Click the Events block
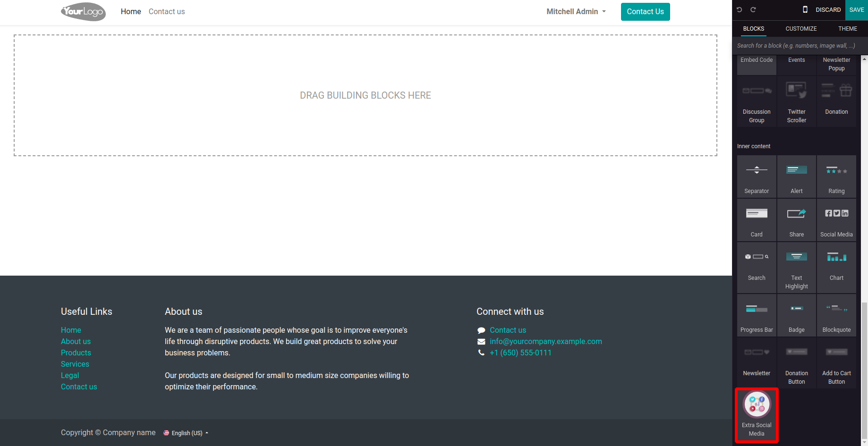The width and height of the screenshot is (868, 446). coord(797,65)
